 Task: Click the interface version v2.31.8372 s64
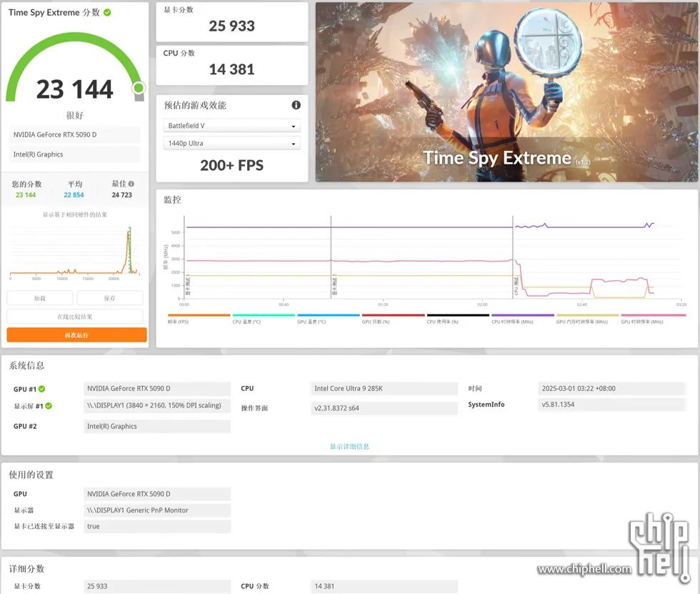point(384,407)
